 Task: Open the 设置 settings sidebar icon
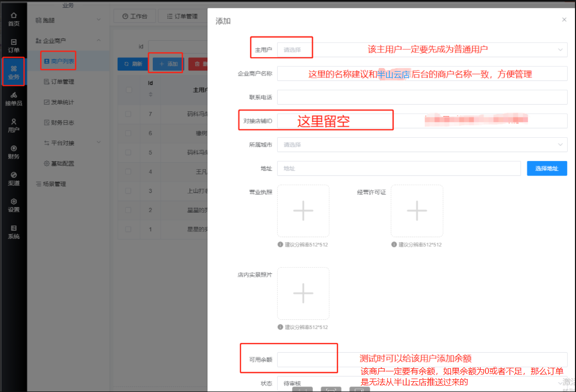click(x=13, y=206)
